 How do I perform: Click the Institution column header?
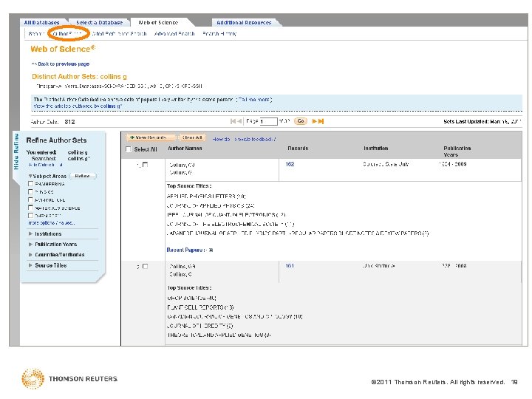[x=375, y=149]
